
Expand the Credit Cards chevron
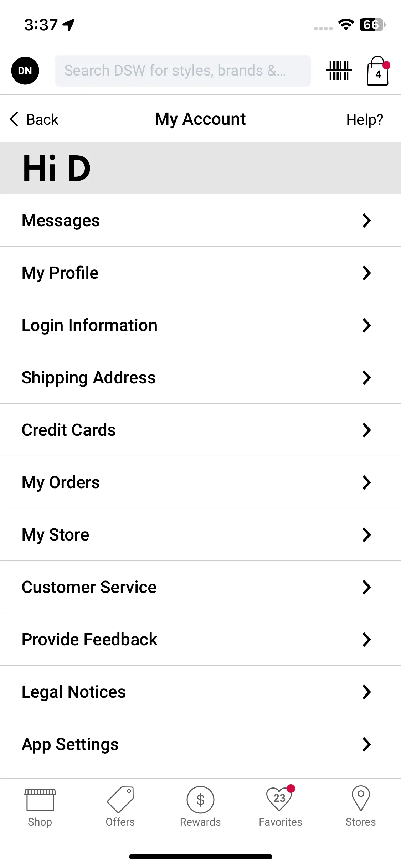pos(367,430)
